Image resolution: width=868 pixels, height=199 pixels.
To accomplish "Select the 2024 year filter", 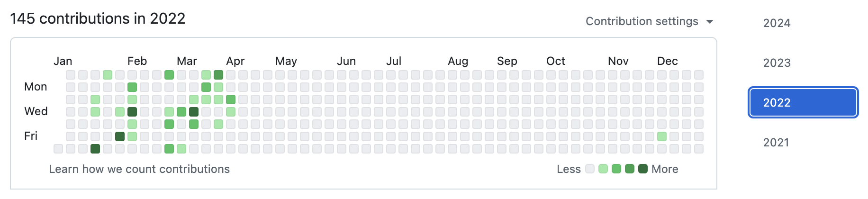I will 777,23.
